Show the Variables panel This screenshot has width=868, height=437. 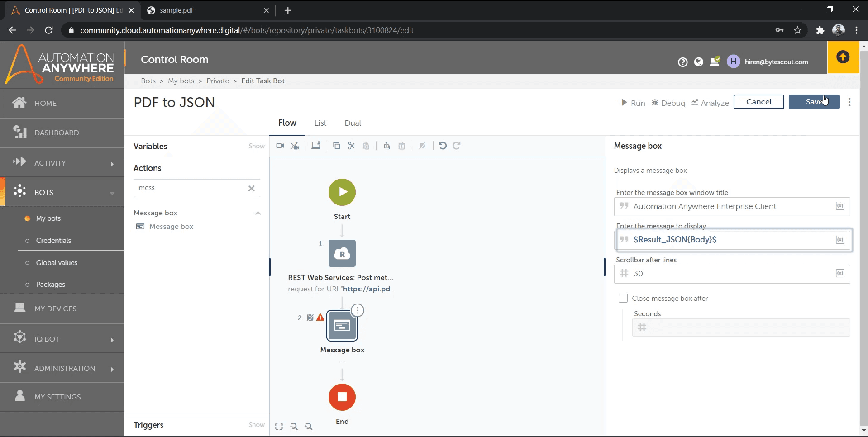(256, 146)
